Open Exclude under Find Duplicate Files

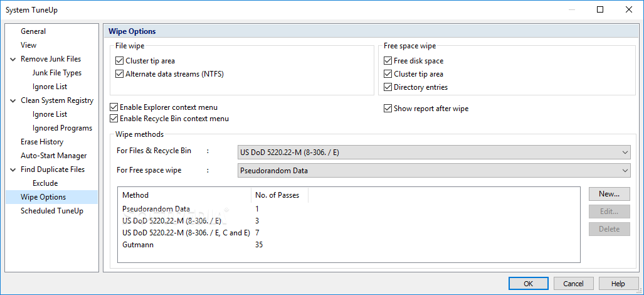(45, 183)
